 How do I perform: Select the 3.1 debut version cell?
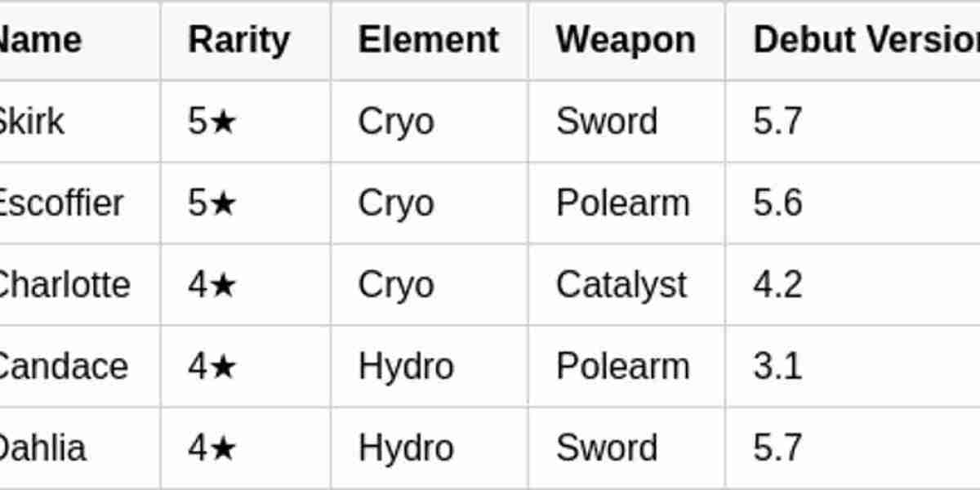[x=777, y=367]
